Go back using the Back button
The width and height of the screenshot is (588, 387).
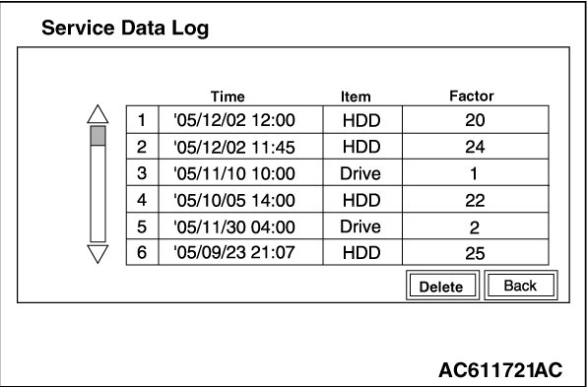(521, 286)
